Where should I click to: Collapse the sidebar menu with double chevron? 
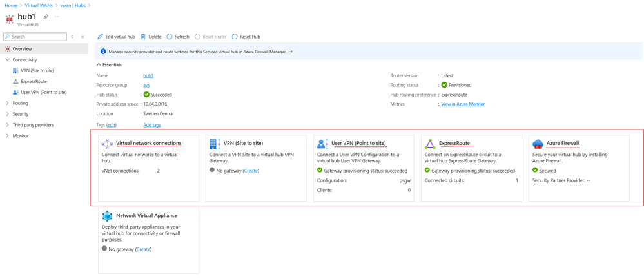point(83,37)
